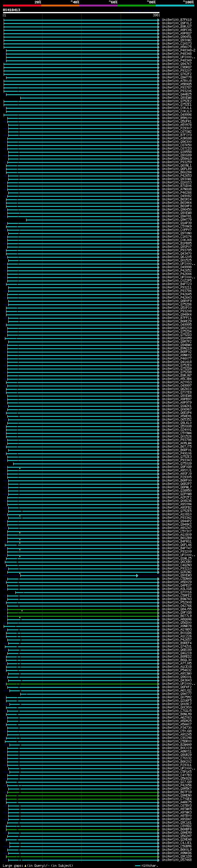Select UniRef100_Q9FXQ9 label
The width and height of the screenshot is (197, 868).
tap(177, 467)
